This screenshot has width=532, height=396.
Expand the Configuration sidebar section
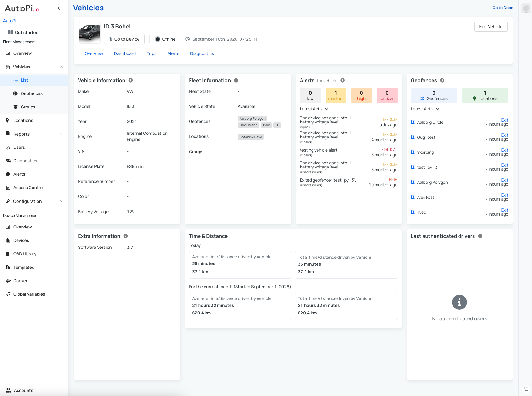61,201
